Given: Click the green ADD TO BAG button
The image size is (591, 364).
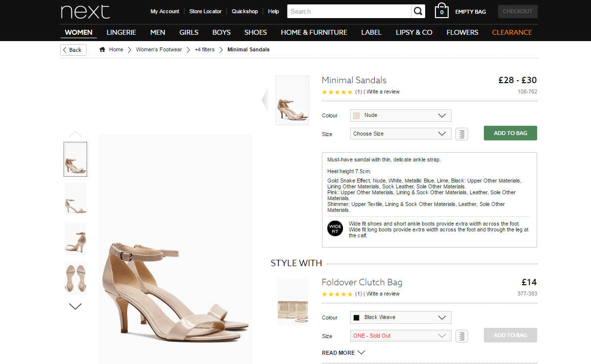Looking at the screenshot, I should 510,133.
